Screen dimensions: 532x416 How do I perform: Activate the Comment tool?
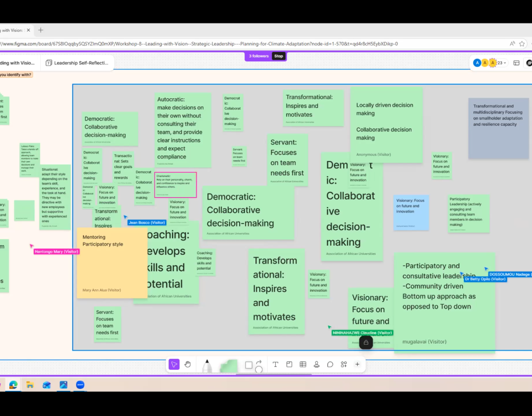pos(330,364)
